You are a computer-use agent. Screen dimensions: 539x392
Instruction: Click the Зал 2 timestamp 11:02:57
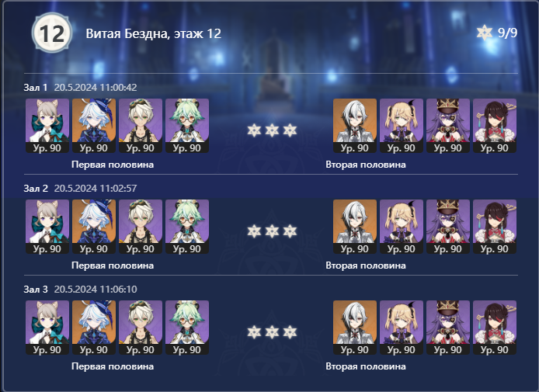pyautogui.click(x=96, y=189)
